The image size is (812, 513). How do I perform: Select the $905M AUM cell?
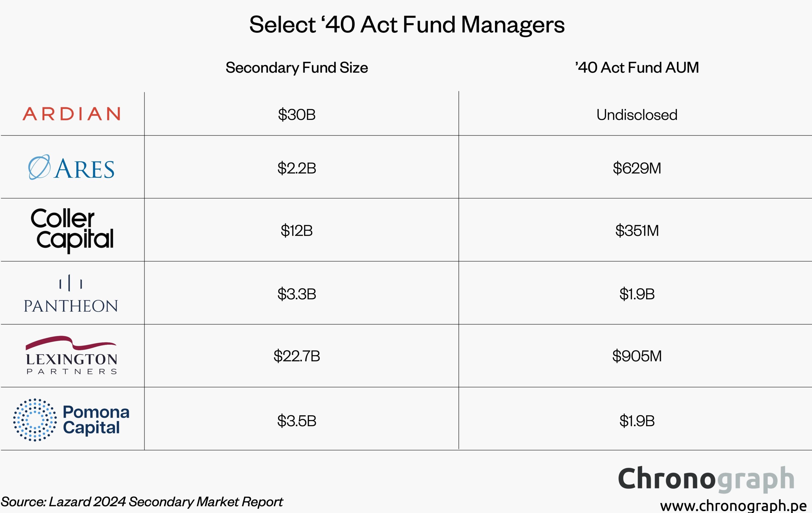[637, 356]
